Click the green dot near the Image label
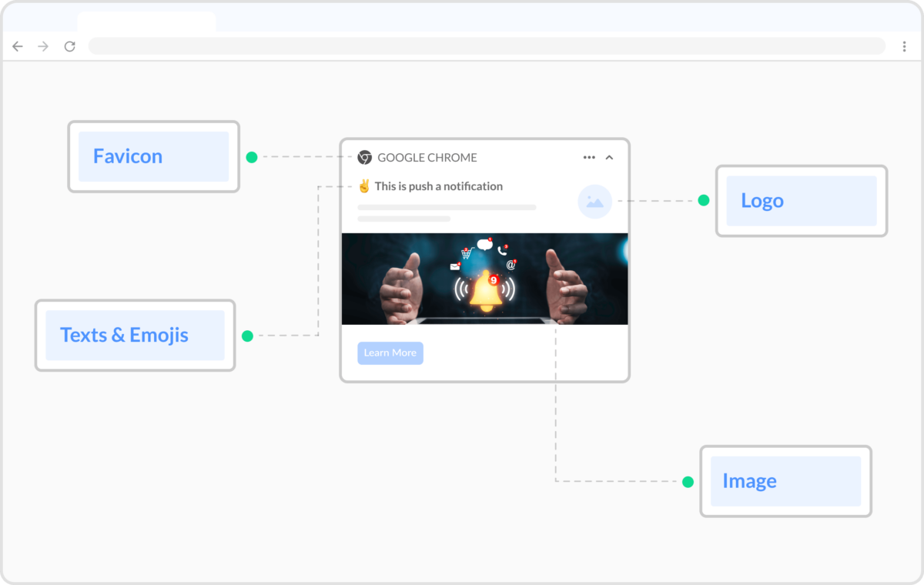This screenshot has height=585, width=924. tap(688, 480)
